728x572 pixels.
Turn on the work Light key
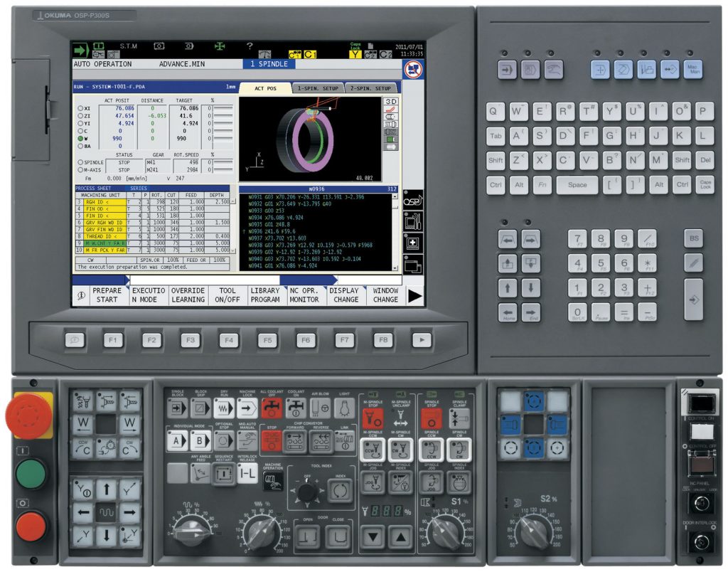(x=344, y=408)
